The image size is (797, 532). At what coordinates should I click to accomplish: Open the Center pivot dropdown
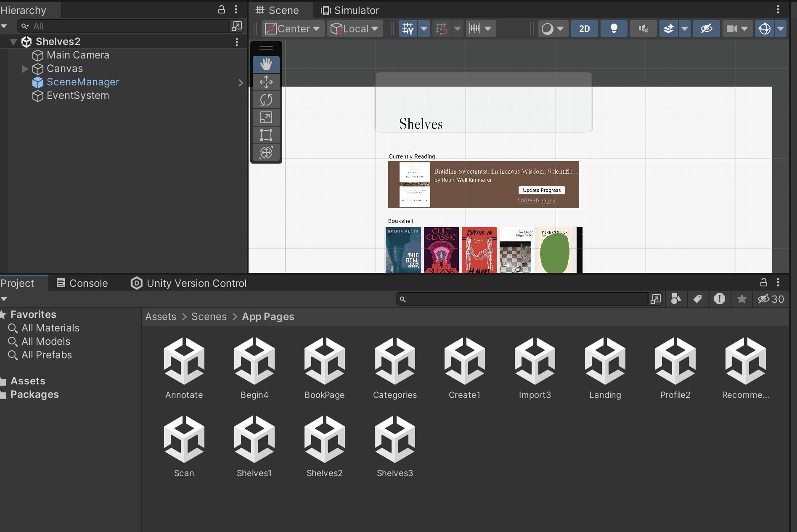293,29
